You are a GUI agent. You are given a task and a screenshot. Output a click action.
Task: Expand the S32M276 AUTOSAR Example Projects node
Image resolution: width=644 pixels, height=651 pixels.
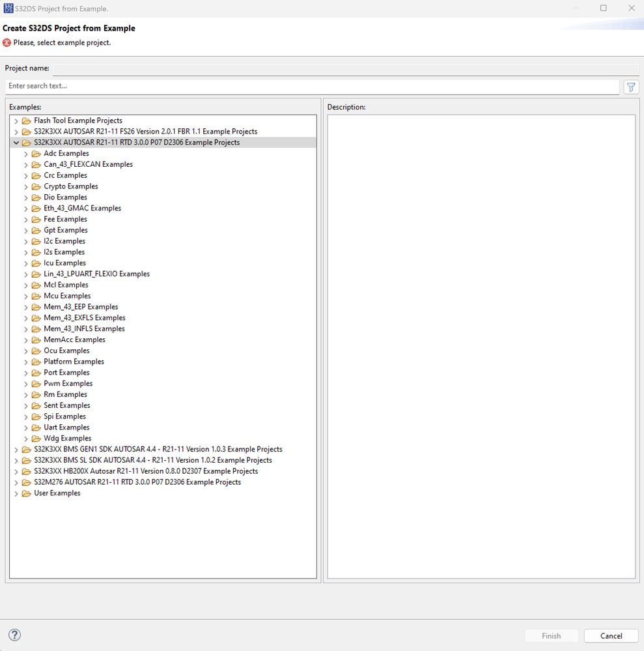(x=16, y=482)
